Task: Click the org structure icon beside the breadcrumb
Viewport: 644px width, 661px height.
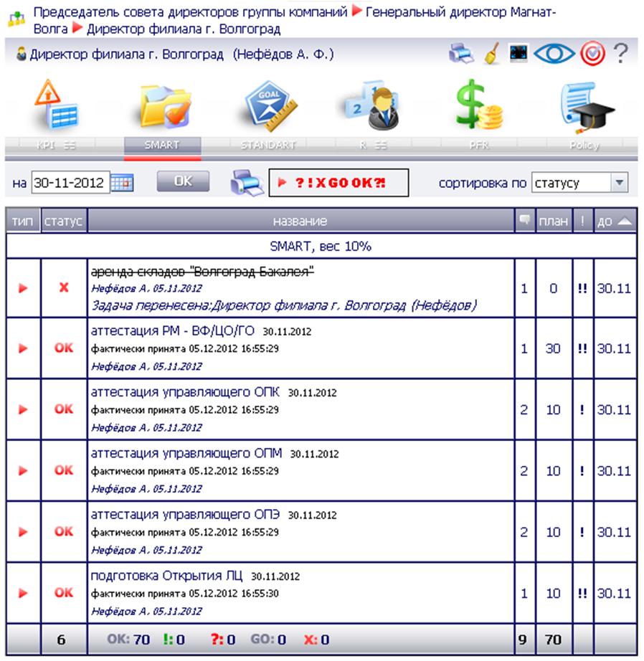Action: [16, 19]
